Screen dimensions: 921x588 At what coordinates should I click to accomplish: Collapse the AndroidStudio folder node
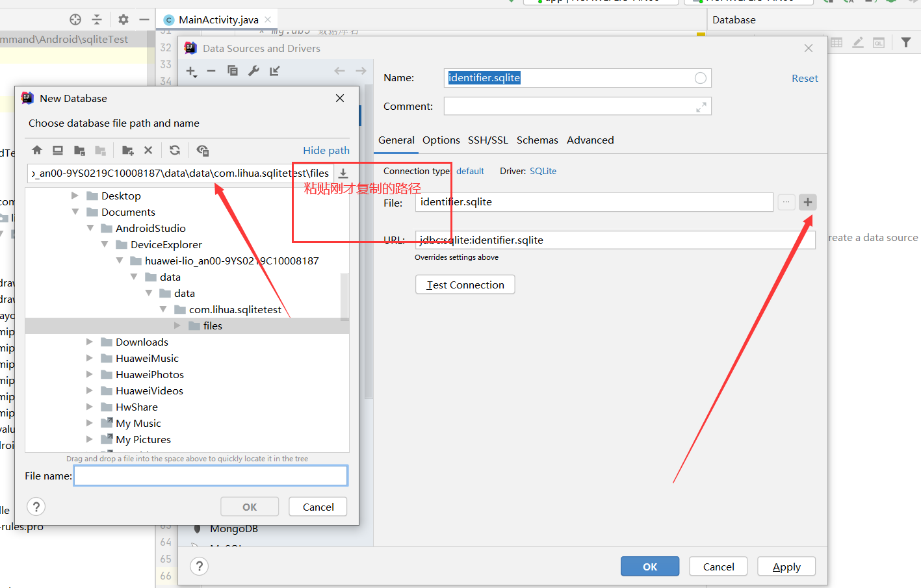point(90,228)
